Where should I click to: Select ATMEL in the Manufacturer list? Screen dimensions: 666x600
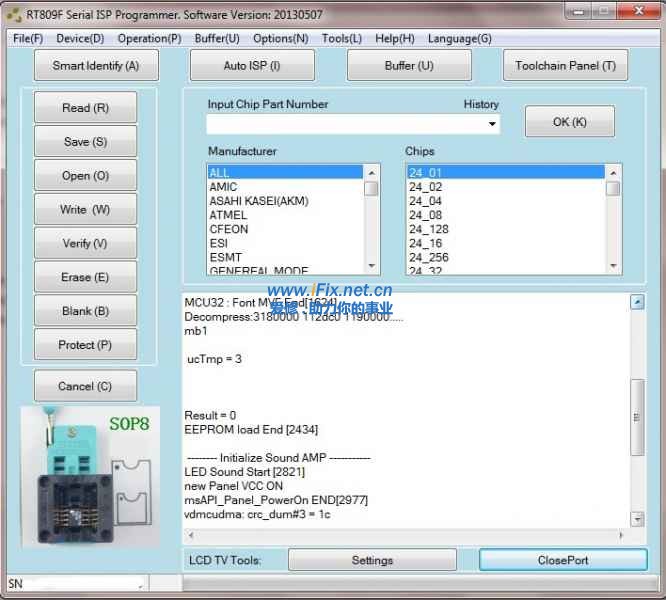(x=228, y=215)
